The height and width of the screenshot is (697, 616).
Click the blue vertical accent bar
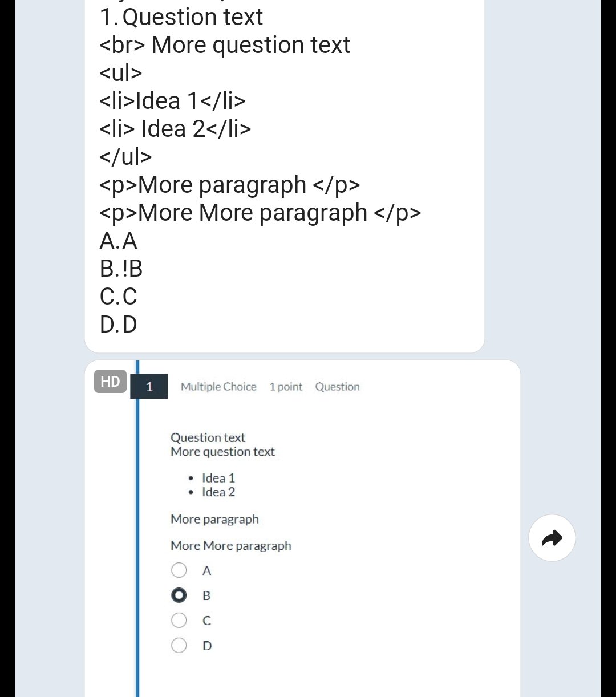pos(138,513)
